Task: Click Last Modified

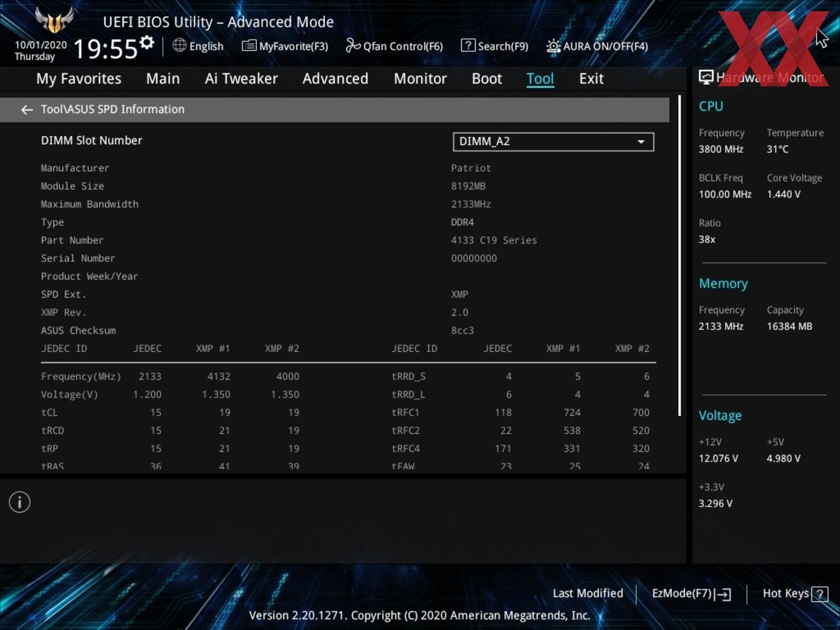Action: pos(588,594)
